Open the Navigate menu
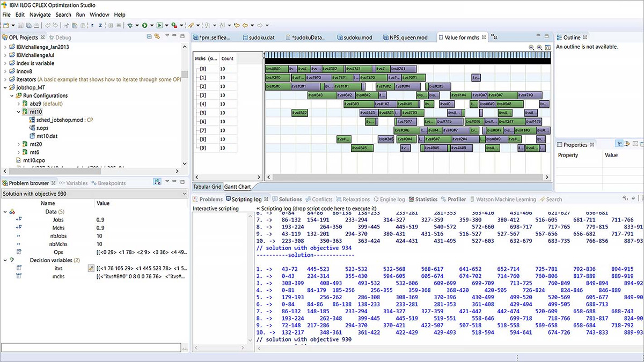 click(x=40, y=14)
